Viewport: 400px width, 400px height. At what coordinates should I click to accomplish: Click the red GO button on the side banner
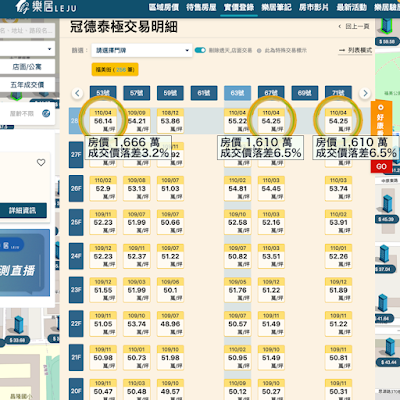(x=381, y=167)
